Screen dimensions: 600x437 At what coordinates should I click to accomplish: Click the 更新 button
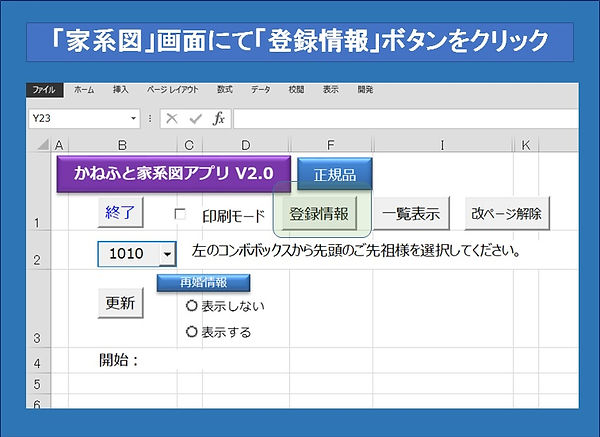[120, 303]
